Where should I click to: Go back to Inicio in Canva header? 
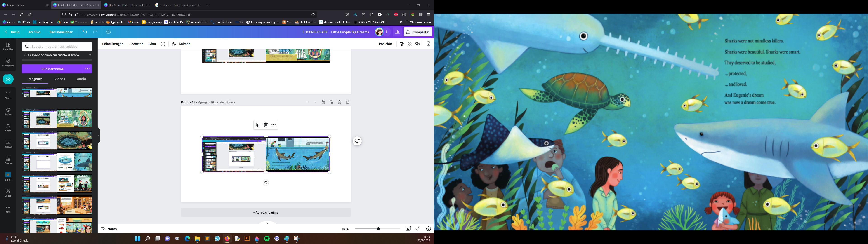[12, 32]
